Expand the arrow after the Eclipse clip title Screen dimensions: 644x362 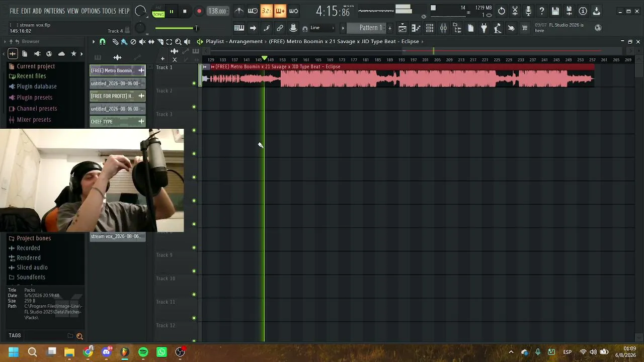tap(423, 42)
